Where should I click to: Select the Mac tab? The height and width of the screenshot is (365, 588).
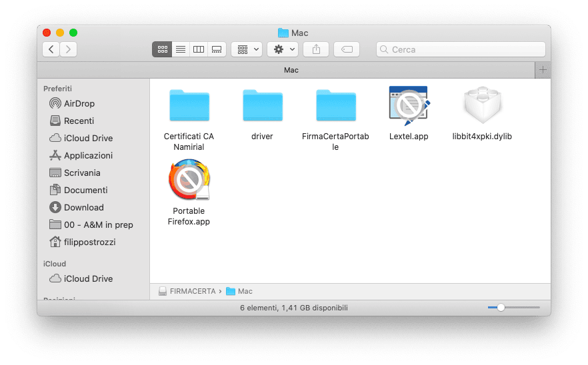tap(286, 70)
